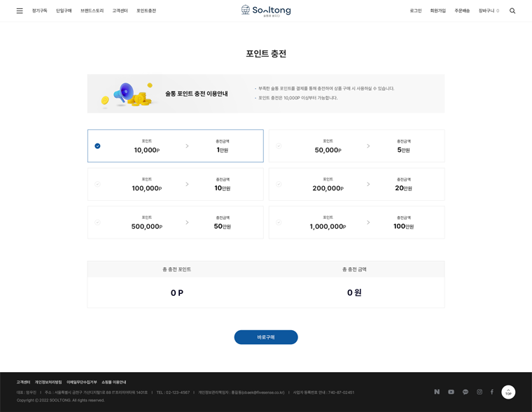Open the footer 고객센터 link
Image resolution: width=532 pixels, height=412 pixels.
point(23,382)
